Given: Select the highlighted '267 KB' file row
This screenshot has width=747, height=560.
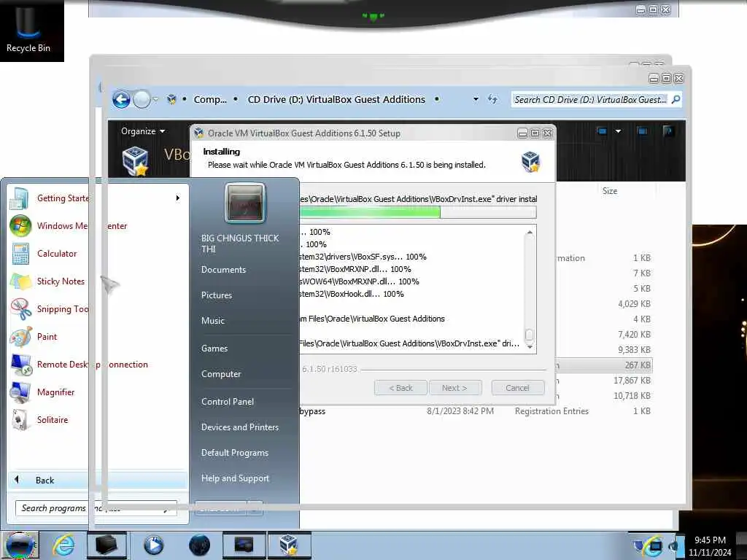Looking at the screenshot, I should click(x=603, y=365).
